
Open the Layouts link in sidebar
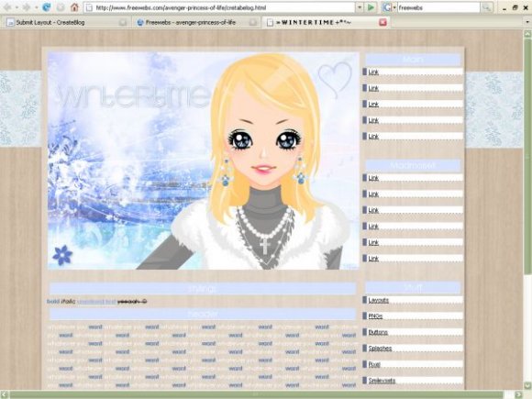378,300
